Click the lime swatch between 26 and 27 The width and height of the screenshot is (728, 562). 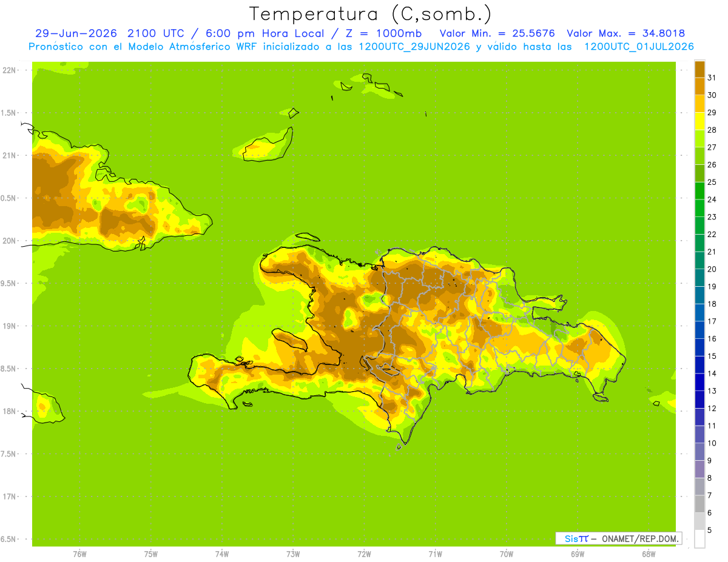click(699, 156)
